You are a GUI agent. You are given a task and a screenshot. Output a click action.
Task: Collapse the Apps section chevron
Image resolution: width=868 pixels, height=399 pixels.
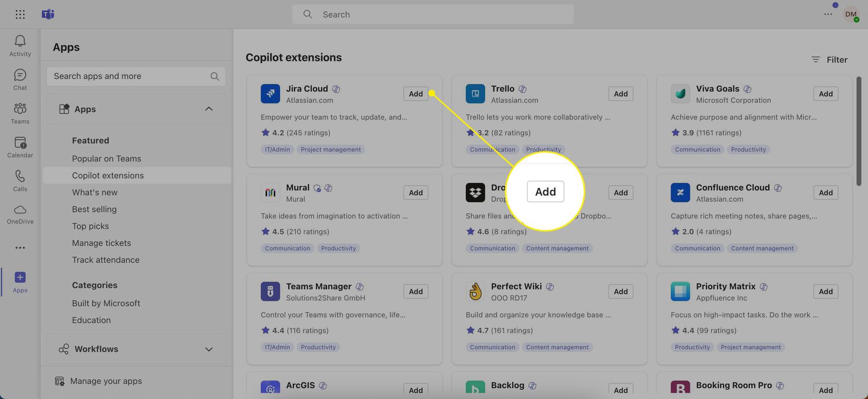pos(209,109)
